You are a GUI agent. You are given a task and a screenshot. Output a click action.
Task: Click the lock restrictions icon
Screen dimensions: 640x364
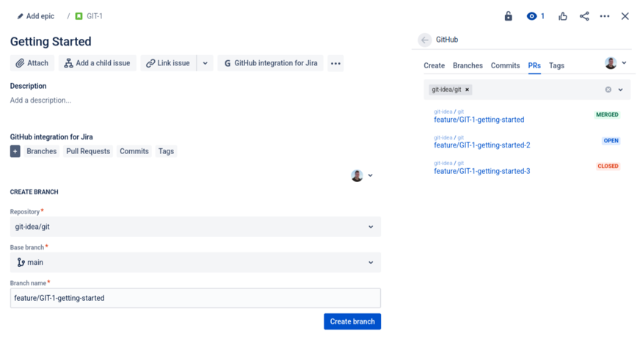508,16
